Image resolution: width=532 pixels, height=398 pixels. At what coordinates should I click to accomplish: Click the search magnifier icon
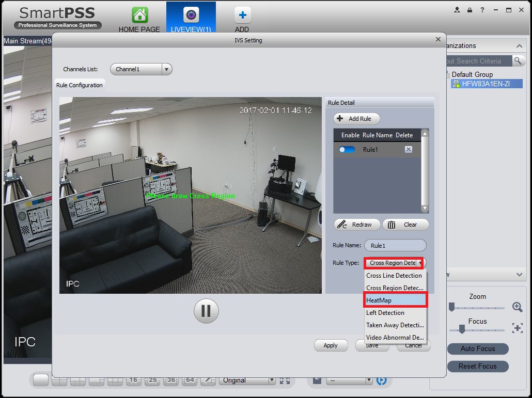coord(518,61)
